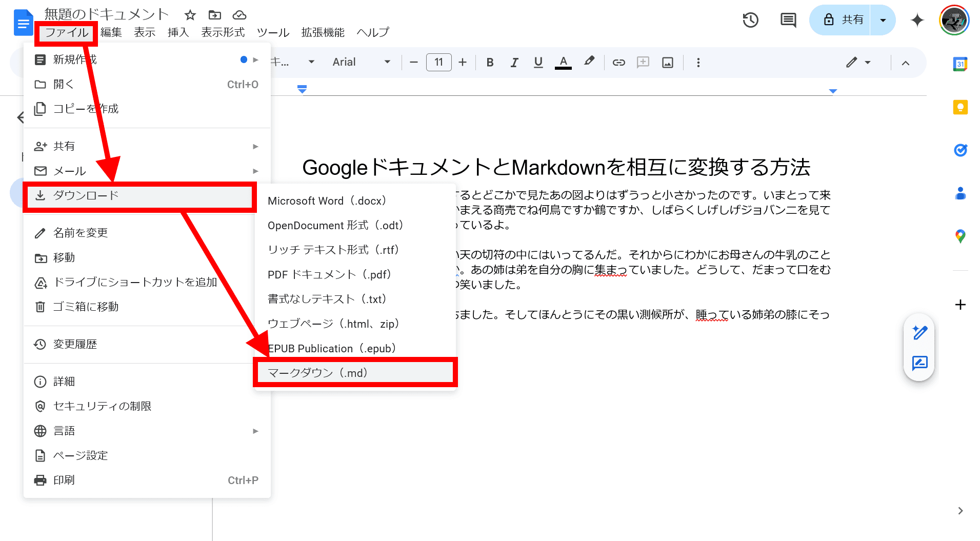The height and width of the screenshot is (541, 980).
Task: Open セキュリティの制限
Action: (x=147, y=406)
